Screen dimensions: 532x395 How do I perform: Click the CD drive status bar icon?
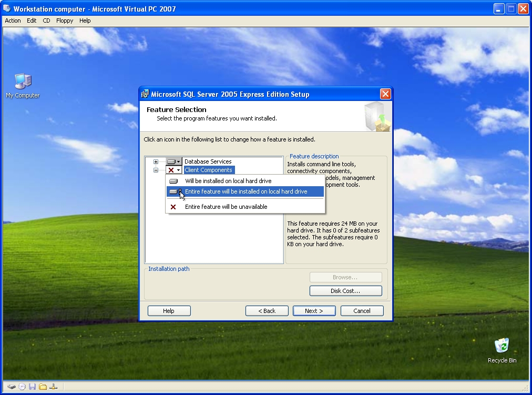[x=22, y=387]
